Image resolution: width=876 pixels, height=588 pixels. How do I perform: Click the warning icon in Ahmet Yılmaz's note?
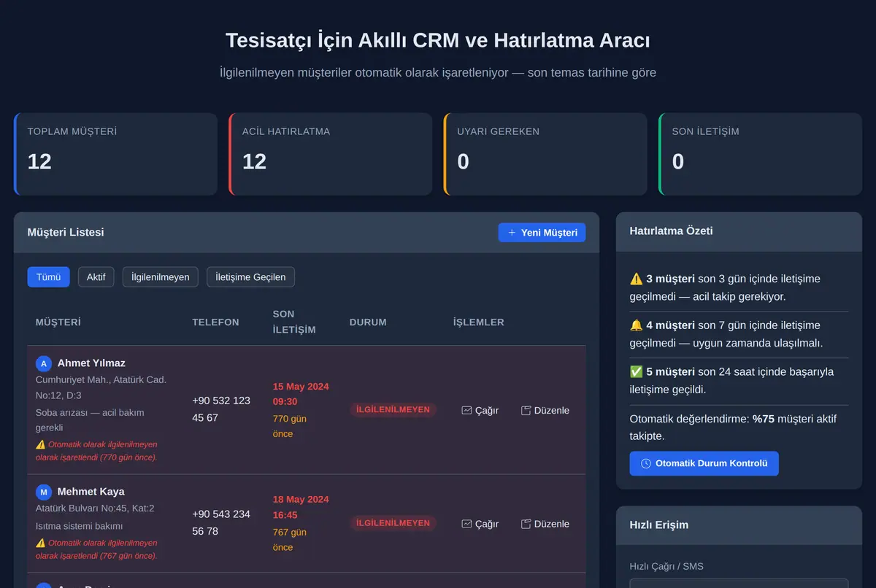click(40, 444)
